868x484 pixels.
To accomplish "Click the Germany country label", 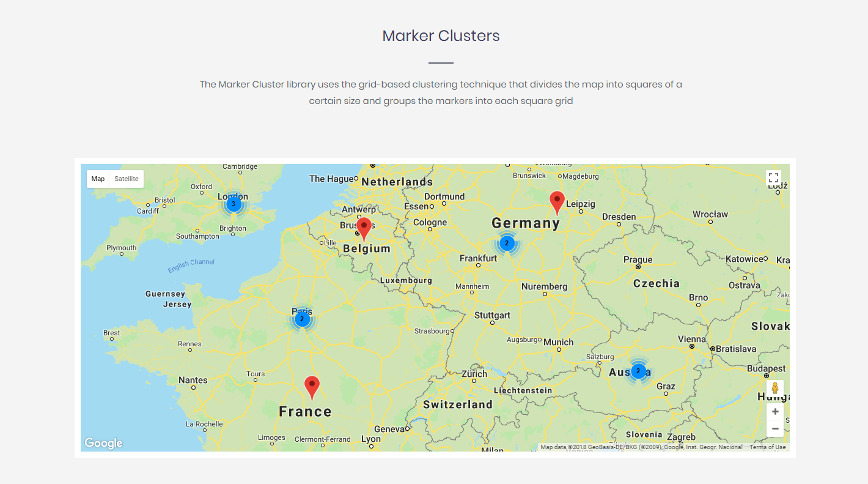I will [526, 223].
